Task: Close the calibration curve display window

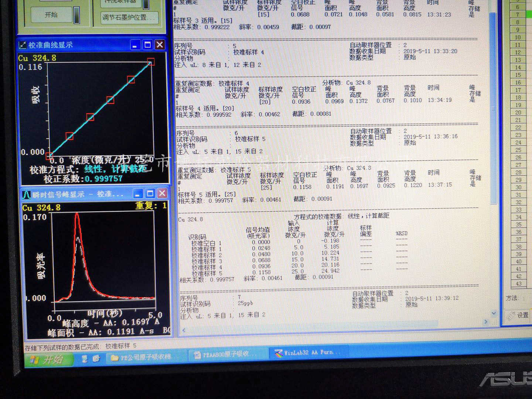Action: (160, 45)
